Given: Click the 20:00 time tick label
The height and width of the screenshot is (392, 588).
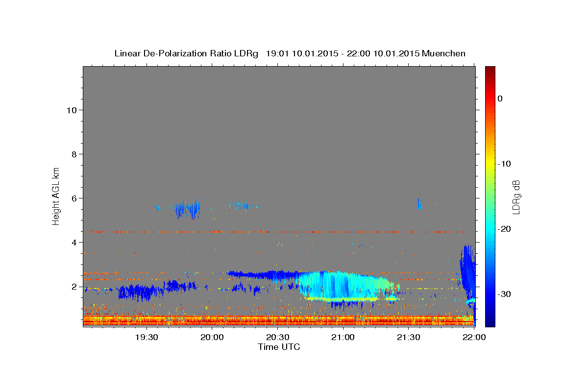Looking at the screenshot, I should 212,337.
